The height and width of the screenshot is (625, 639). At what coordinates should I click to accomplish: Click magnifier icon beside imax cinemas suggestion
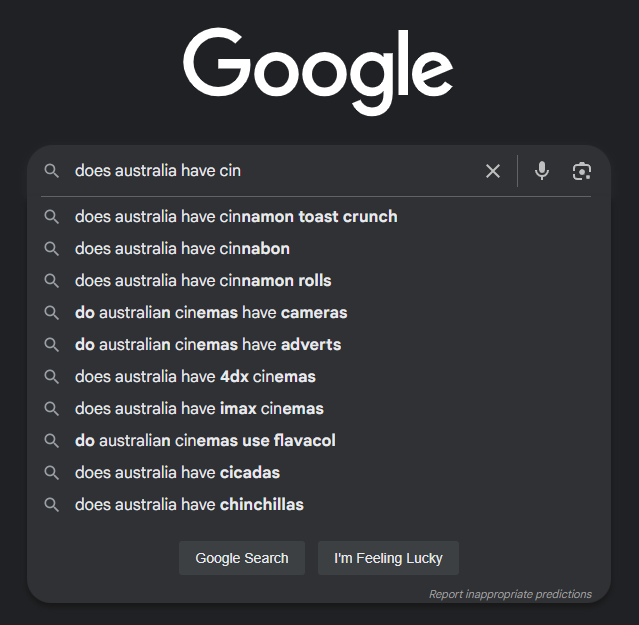tap(52, 409)
